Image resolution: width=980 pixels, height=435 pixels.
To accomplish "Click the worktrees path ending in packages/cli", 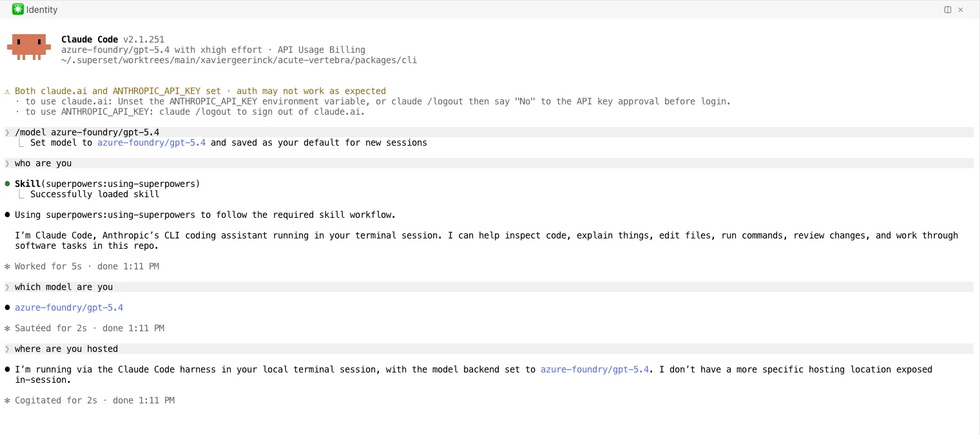I will tap(239, 60).
